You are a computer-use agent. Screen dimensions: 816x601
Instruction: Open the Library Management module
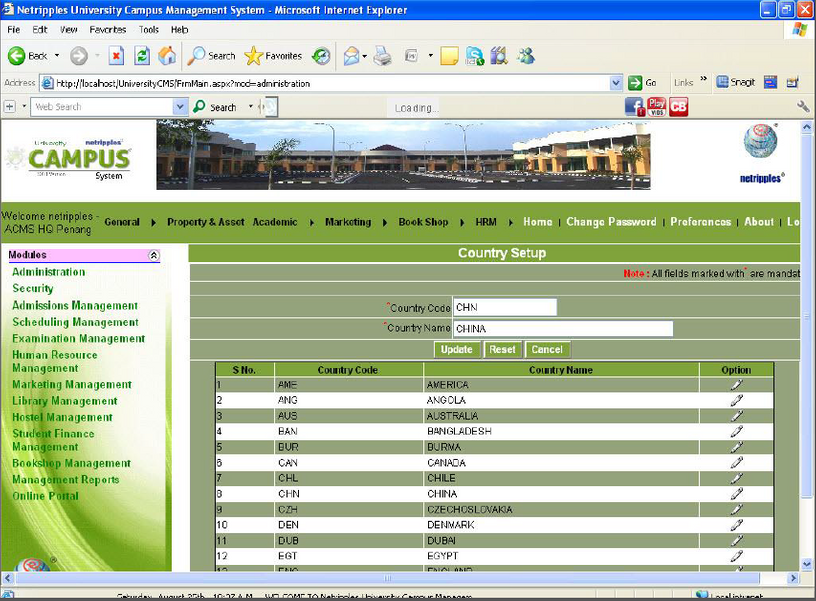pos(65,401)
